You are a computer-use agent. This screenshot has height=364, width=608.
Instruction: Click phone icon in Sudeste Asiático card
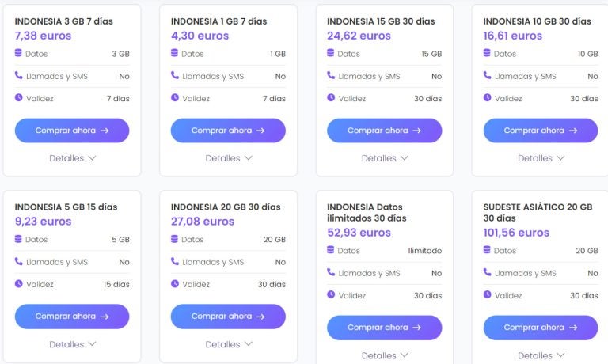tap(488, 272)
